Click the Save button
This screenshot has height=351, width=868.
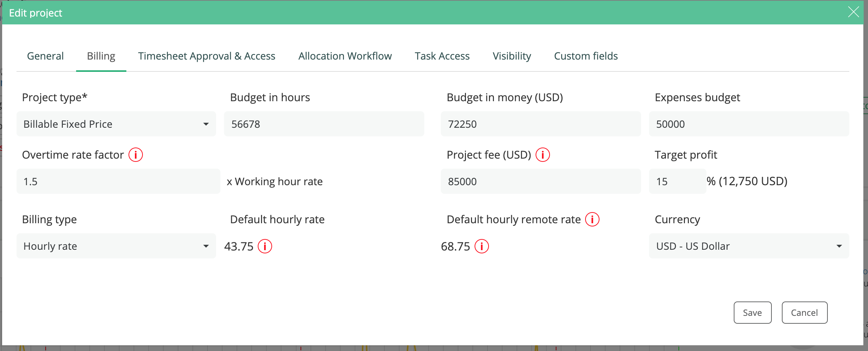click(752, 313)
